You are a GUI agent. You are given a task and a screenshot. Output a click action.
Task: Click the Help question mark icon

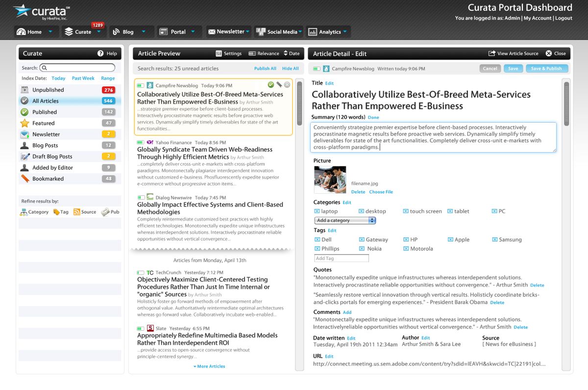(100, 53)
